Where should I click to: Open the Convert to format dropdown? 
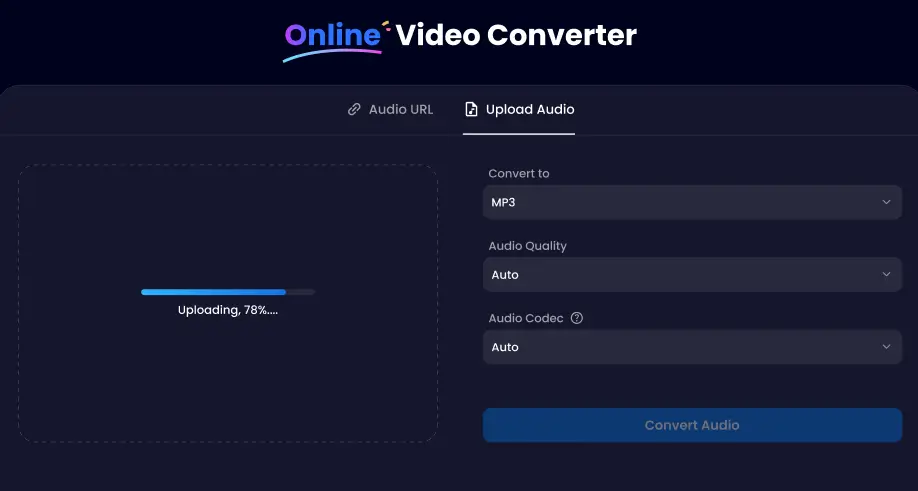coord(691,202)
